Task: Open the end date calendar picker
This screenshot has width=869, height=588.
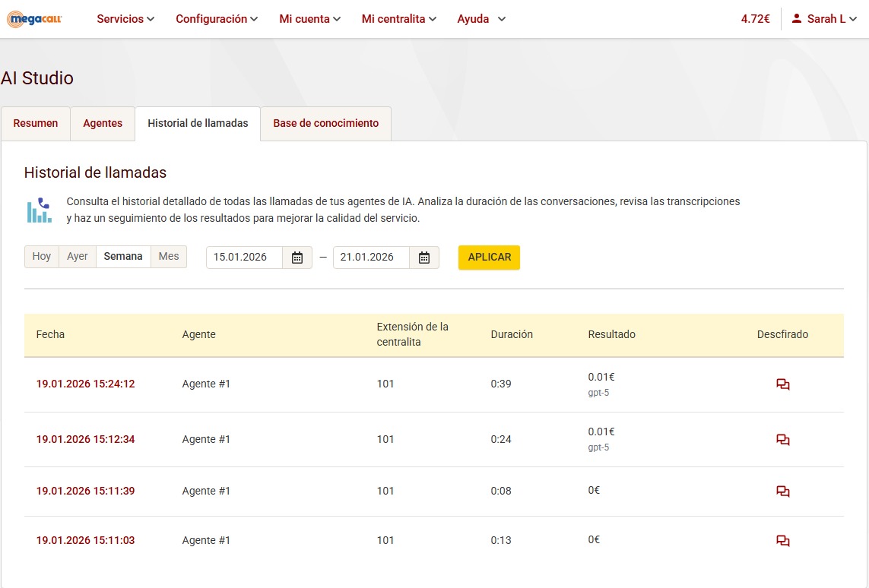Action: [424, 258]
